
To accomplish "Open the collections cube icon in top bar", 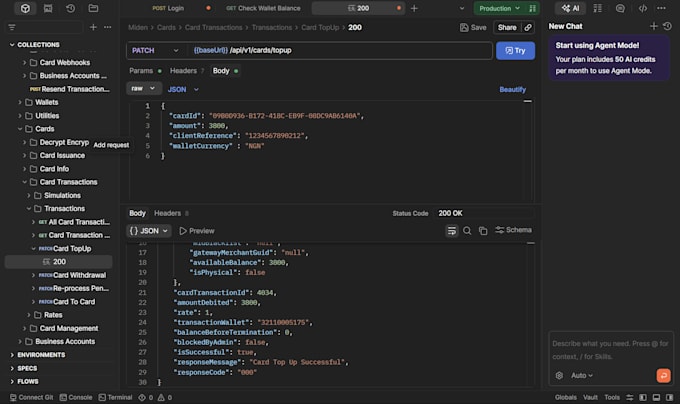I will coord(25,8).
